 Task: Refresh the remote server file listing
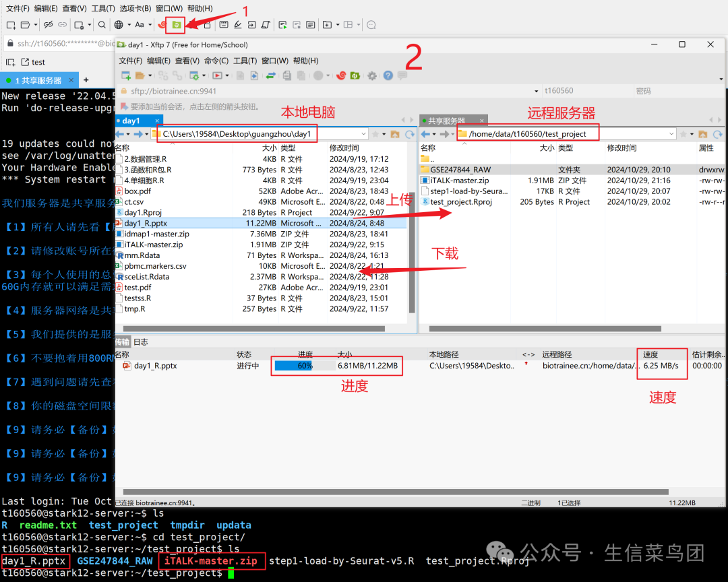(x=717, y=134)
